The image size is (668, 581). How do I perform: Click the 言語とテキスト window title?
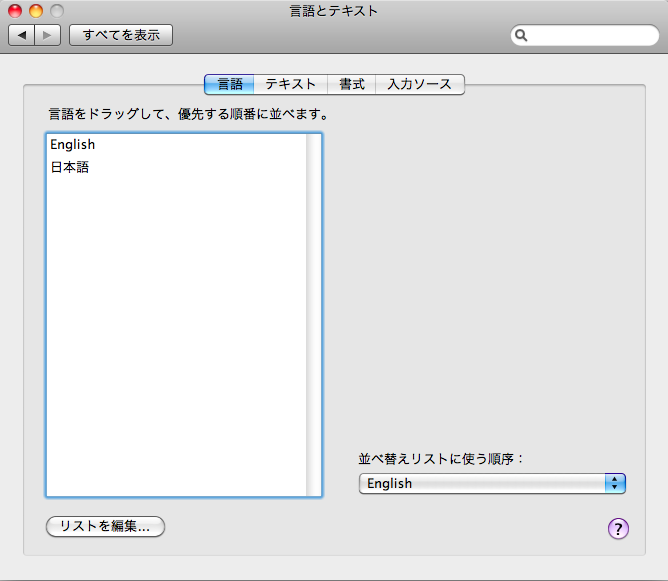[x=333, y=11]
